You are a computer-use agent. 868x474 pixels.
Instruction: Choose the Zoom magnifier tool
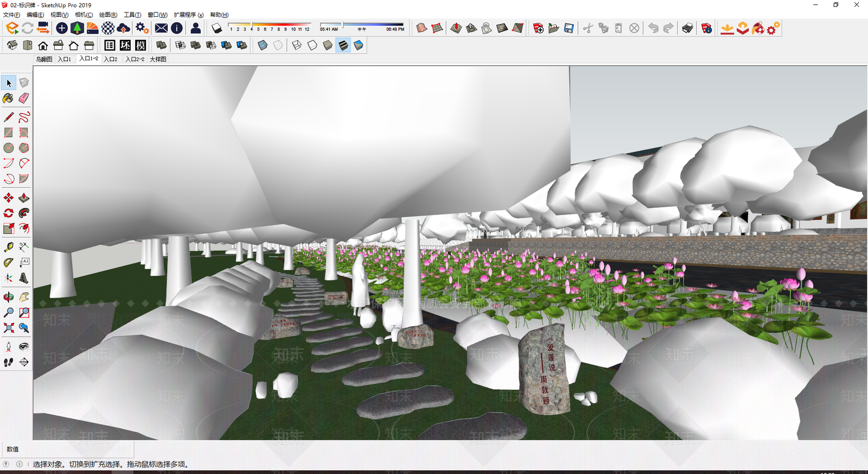click(x=9, y=312)
